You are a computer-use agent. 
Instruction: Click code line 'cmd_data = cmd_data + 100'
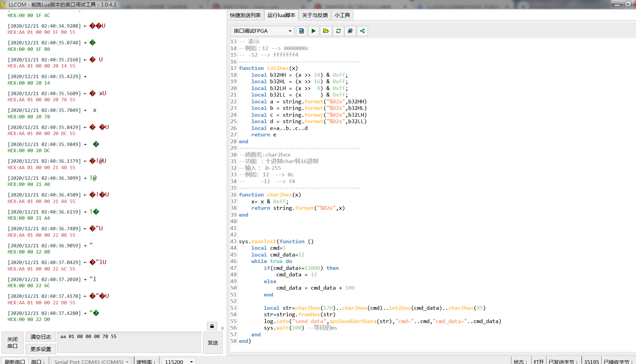pos(315,288)
